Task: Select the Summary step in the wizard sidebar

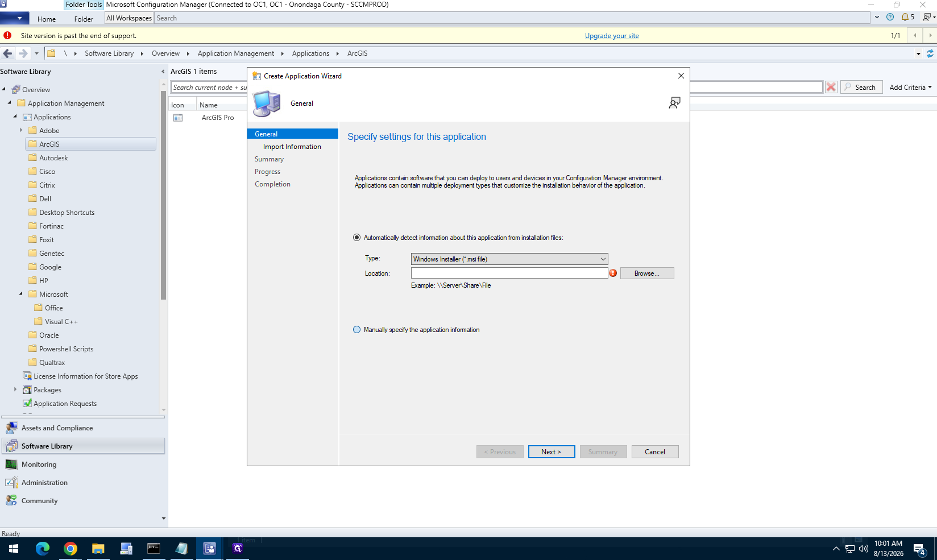Action: (x=269, y=159)
